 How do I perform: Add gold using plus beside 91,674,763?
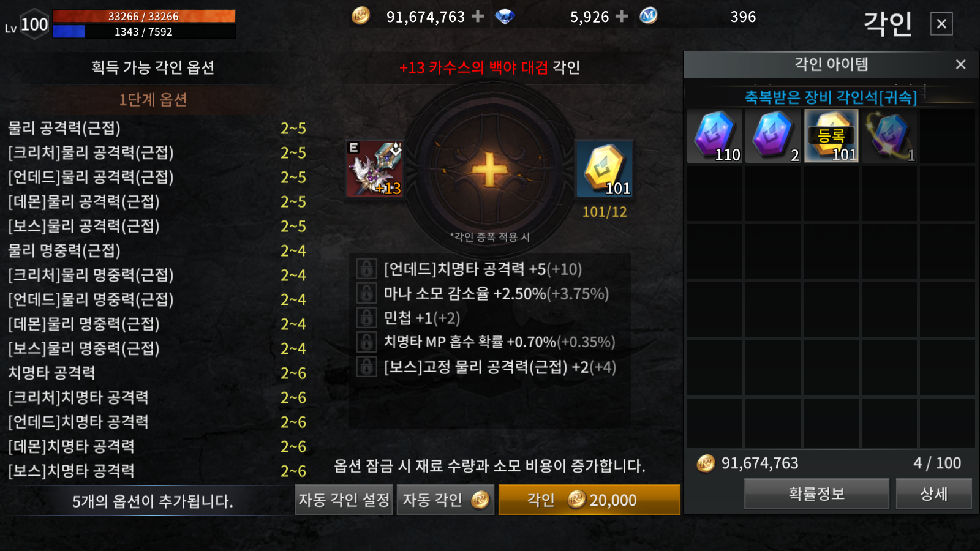point(478,17)
